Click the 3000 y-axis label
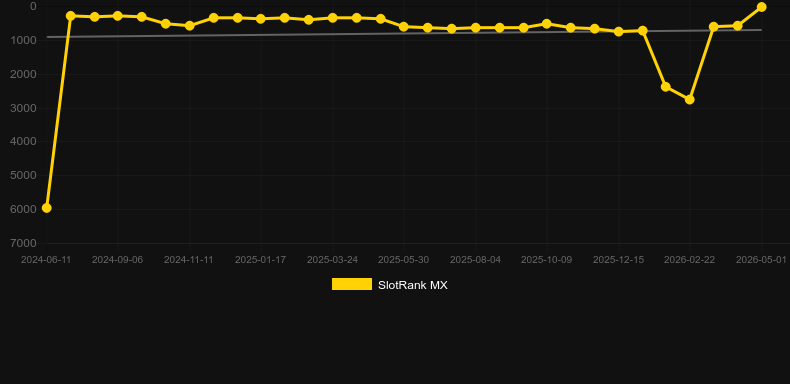This screenshot has width=790, height=384. point(23,108)
